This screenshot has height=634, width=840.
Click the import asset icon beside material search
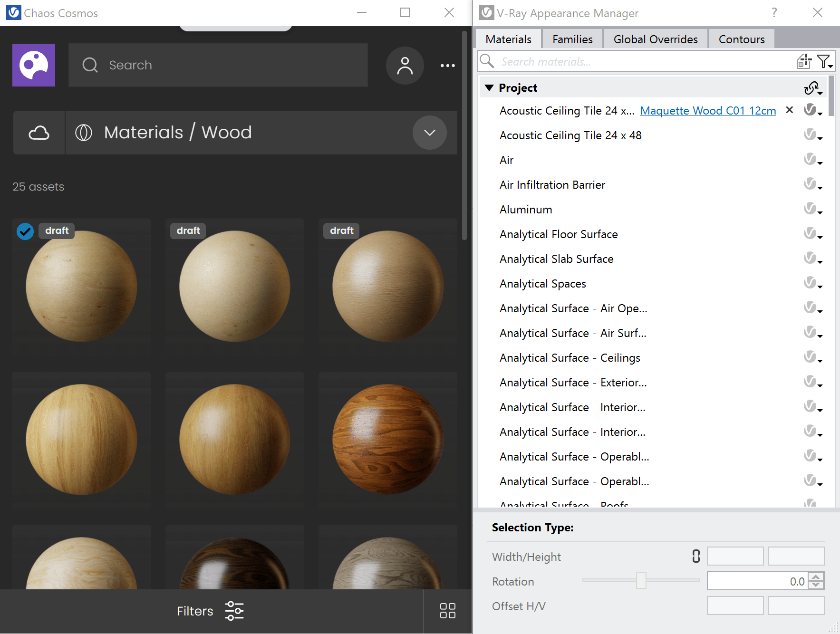coord(804,61)
